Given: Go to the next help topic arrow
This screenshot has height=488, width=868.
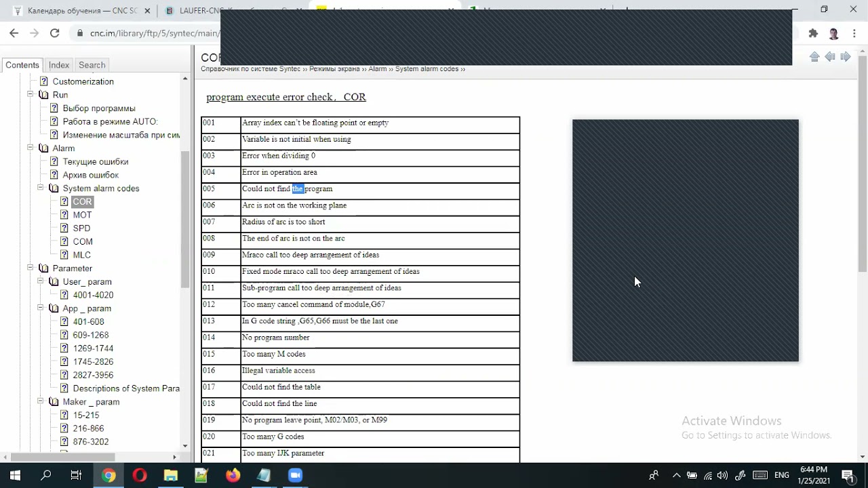Looking at the screenshot, I should (x=846, y=57).
